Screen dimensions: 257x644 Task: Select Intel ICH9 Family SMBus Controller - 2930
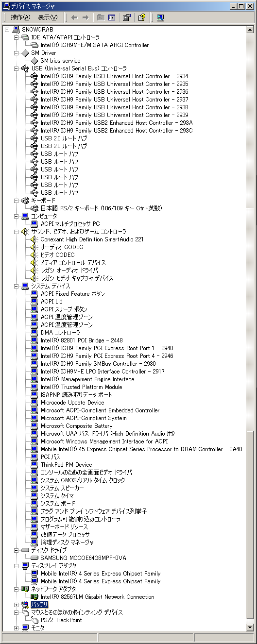[98, 364]
